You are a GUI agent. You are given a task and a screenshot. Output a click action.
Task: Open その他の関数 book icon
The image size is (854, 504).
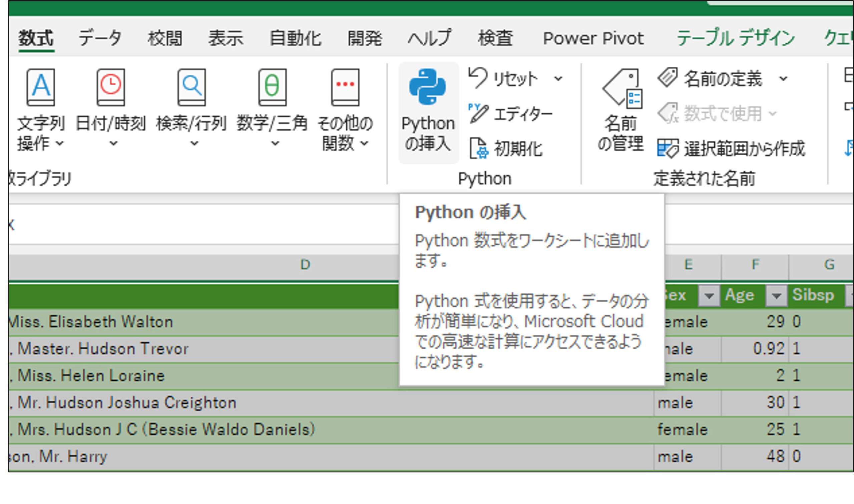click(345, 88)
